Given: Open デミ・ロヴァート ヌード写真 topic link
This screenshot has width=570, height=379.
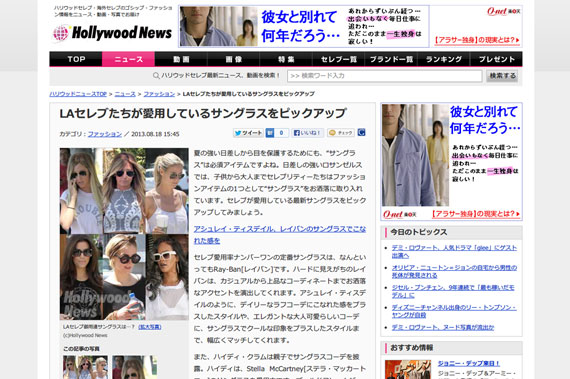Looking at the screenshot, I should tap(443, 327).
